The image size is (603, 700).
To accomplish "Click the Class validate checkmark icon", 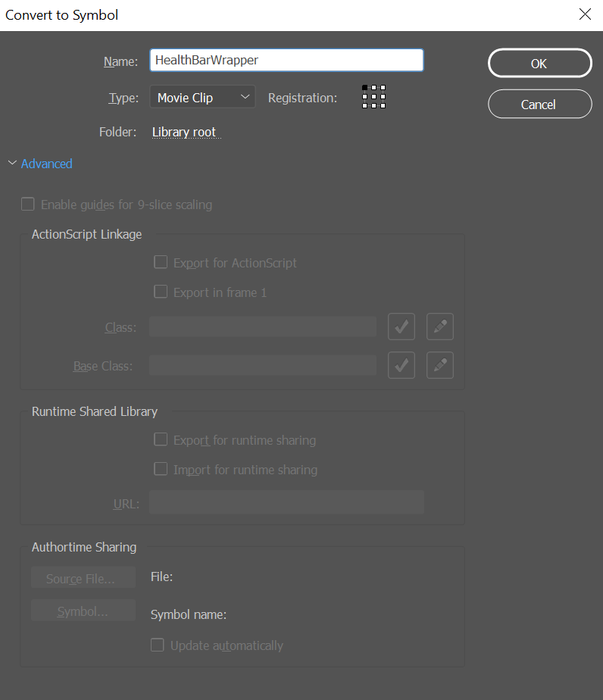I will pyautogui.click(x=401, y=327).
